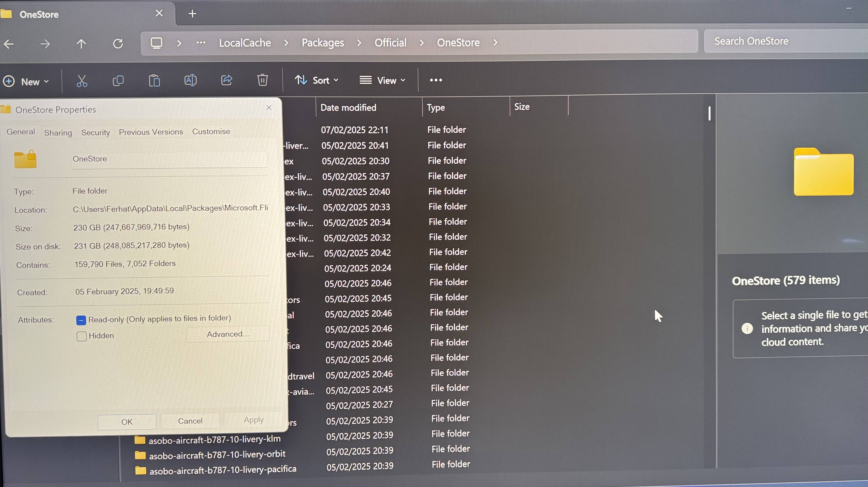Enable the Hidden attribute checkbox

tap(81, 336)
